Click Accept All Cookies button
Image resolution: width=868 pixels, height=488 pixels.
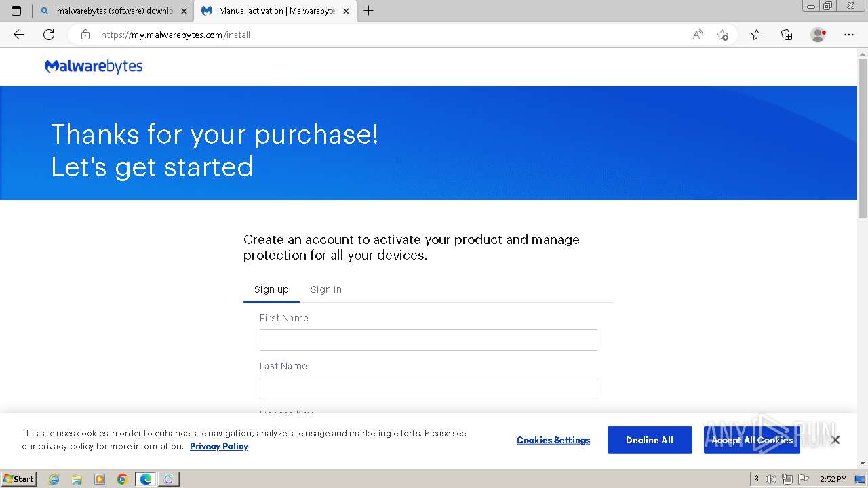[x=752, y=440]
